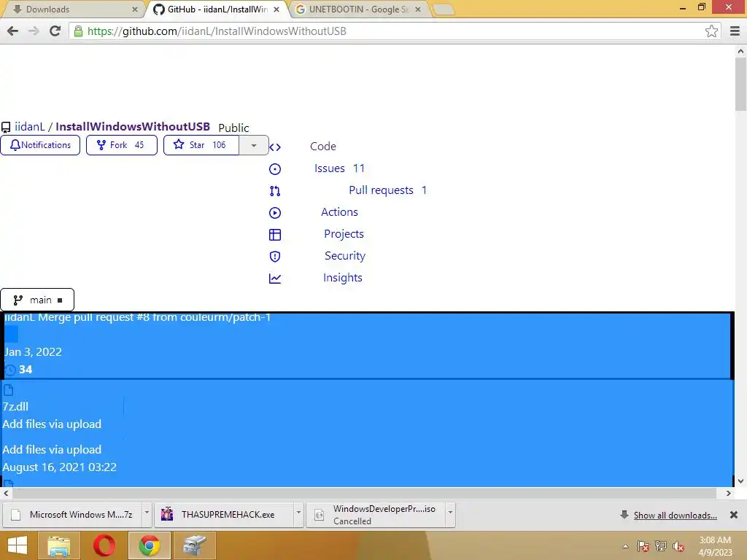Viewport: 747px width, 560px height.
Task: Click the Insights graph icon
Action: click(x=275, y=279)
